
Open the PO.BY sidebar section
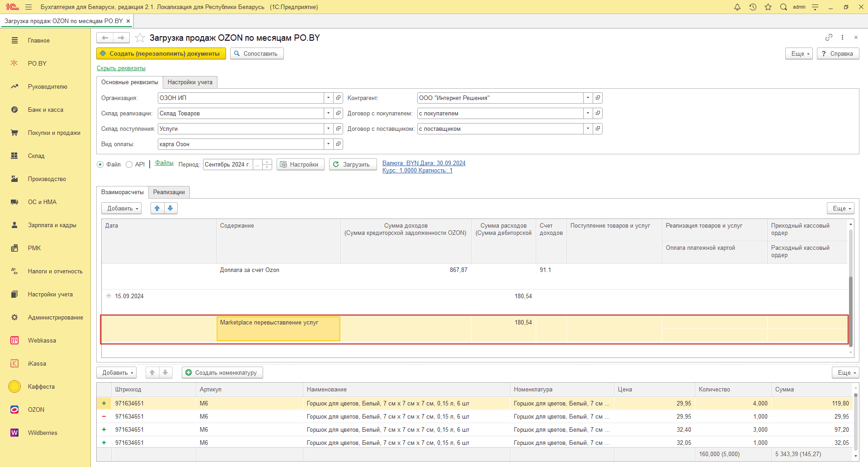[37, 63]
